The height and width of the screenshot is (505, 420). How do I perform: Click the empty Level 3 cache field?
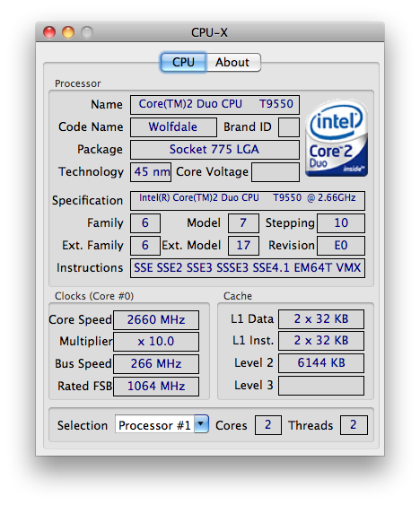click(321, 386)
